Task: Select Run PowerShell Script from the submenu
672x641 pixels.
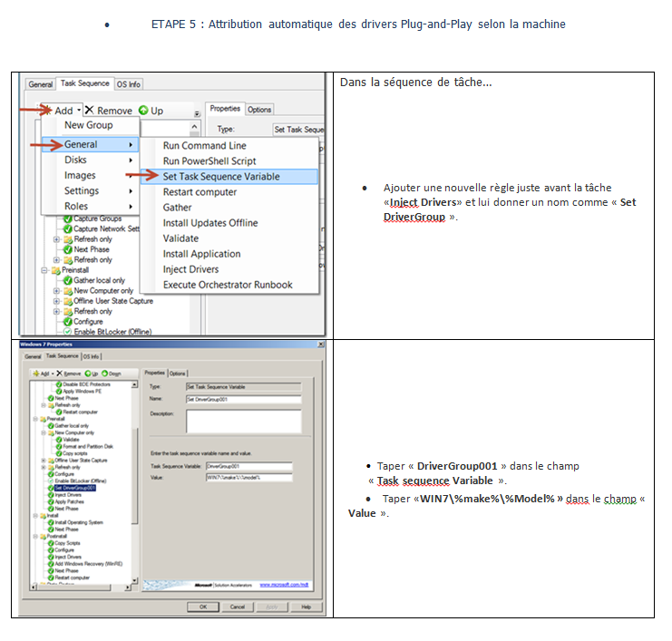Action: coord(229,161)
